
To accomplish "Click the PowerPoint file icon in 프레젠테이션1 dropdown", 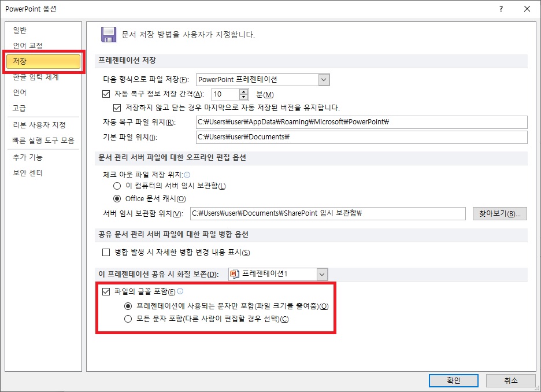I will (x=235, y=274).
